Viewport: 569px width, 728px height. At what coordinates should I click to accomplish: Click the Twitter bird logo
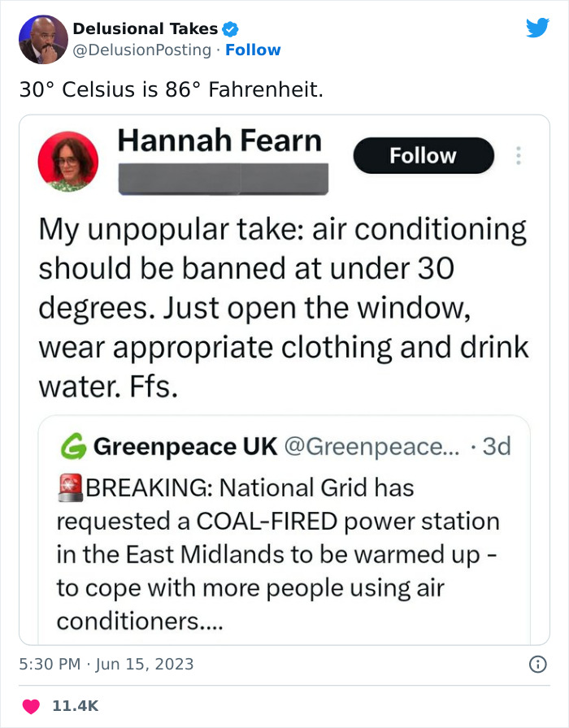click(537, 28)
